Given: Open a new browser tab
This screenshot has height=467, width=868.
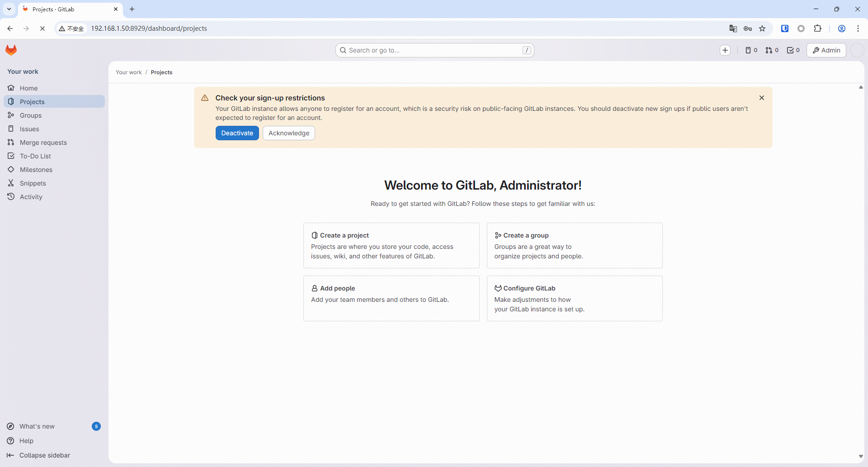Looking at the screenshot, I should point(132,9).
